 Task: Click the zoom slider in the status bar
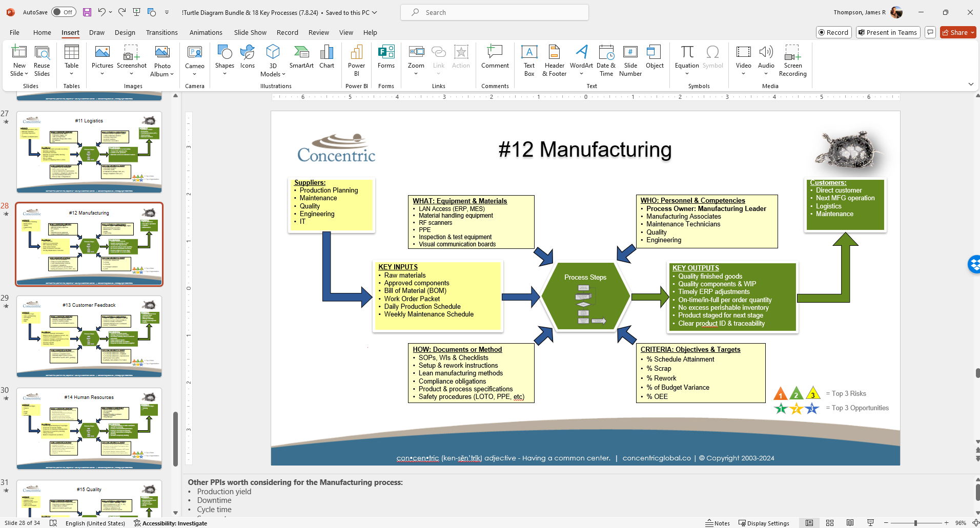pyautogui.click(x=915, y=523)
